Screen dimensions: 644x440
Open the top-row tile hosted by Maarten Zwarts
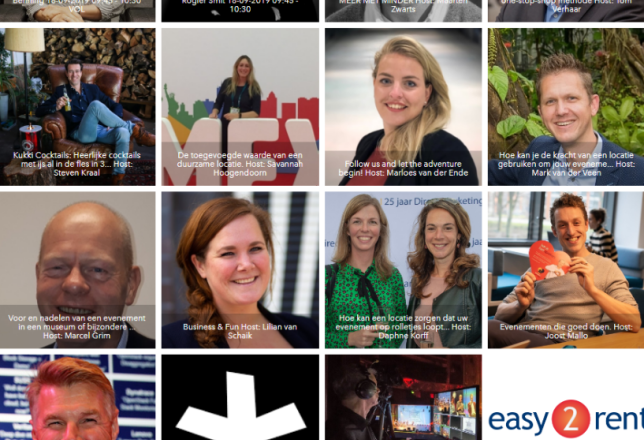pyautogui.click(x=403, y=11)
